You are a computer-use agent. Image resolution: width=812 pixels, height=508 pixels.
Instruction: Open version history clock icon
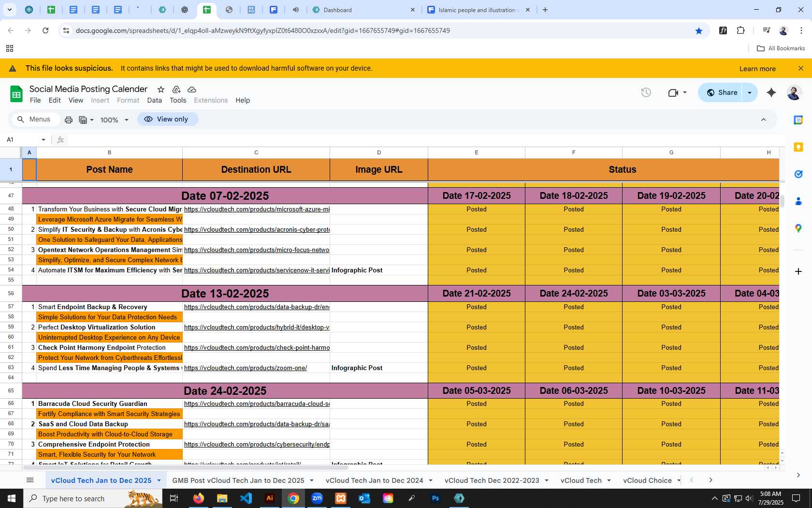646,92
